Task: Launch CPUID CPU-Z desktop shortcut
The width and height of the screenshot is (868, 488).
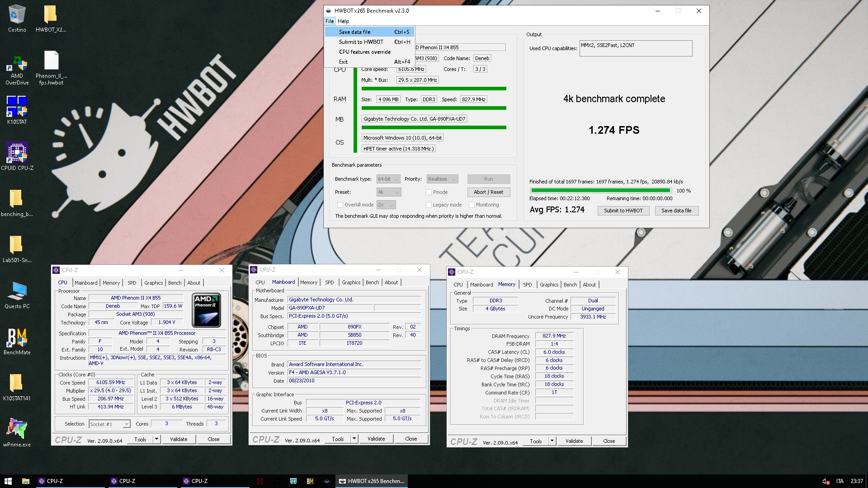Action: coord(17,156)
